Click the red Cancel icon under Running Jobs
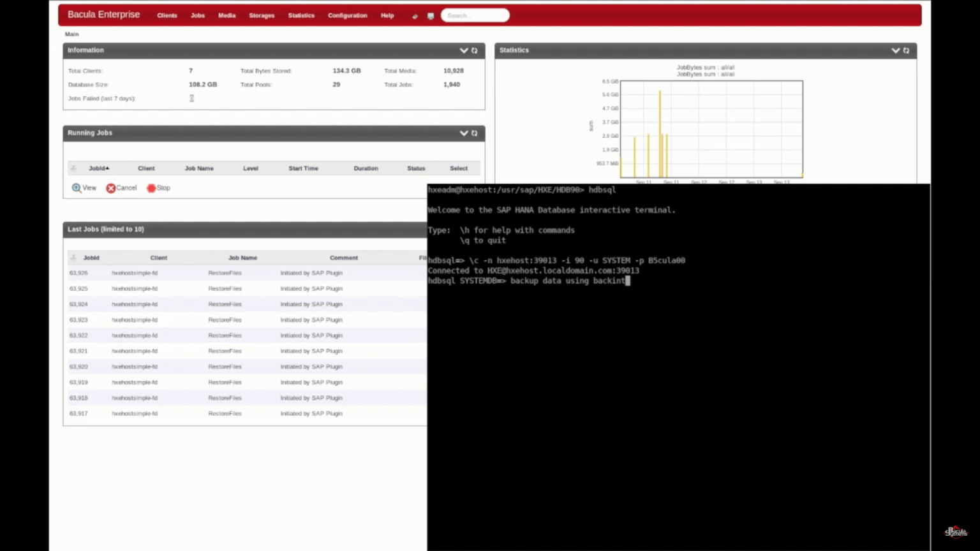This screenshot has width=980, height=551. pos(111,188)
